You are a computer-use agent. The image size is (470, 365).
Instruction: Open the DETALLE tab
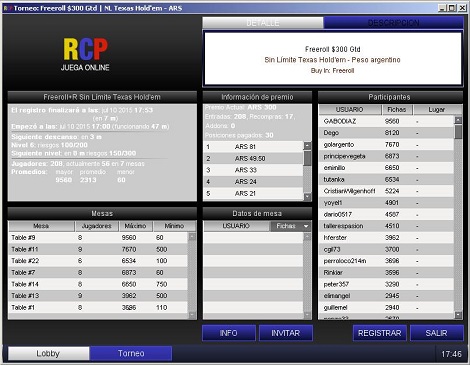[x=263, y=23]
